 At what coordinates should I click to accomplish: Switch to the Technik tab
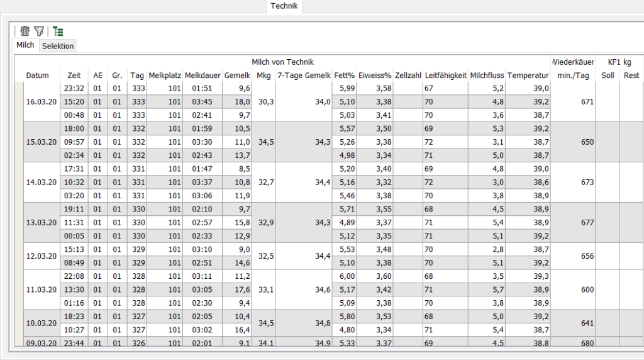(284, 6)
